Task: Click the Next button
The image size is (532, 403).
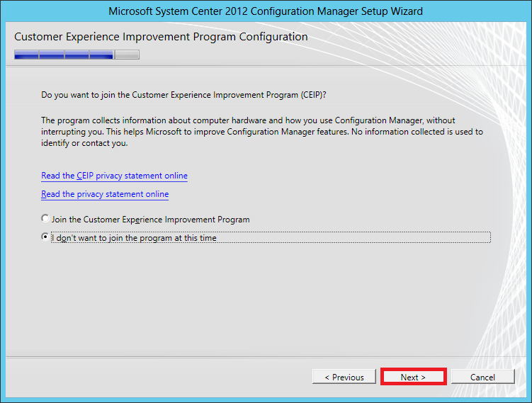Action: 413,377
